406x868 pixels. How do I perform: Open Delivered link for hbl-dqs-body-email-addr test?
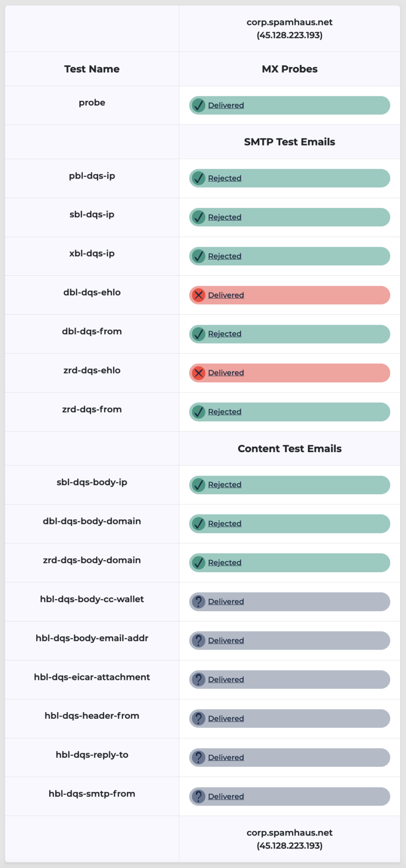point(226,641)
